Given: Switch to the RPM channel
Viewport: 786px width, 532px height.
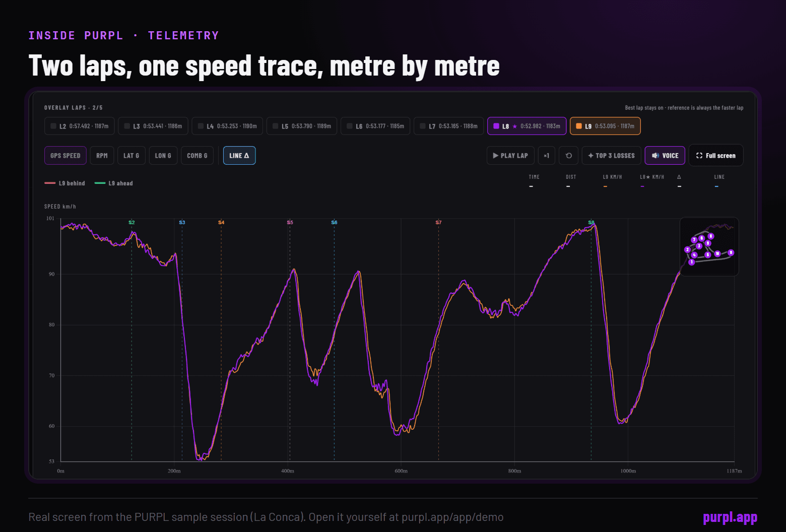Looking at the screenshot, I should tap(102, 156).
